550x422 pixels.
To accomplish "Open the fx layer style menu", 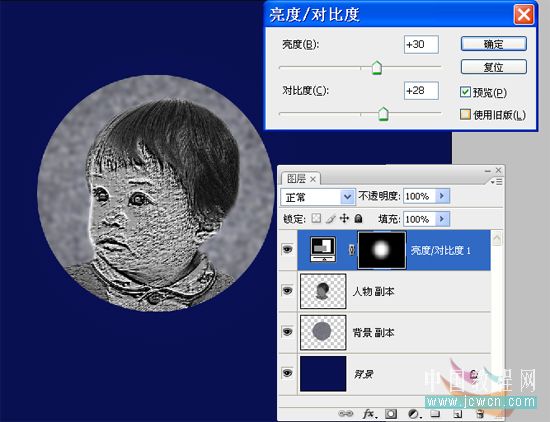I will coord(370,414).
